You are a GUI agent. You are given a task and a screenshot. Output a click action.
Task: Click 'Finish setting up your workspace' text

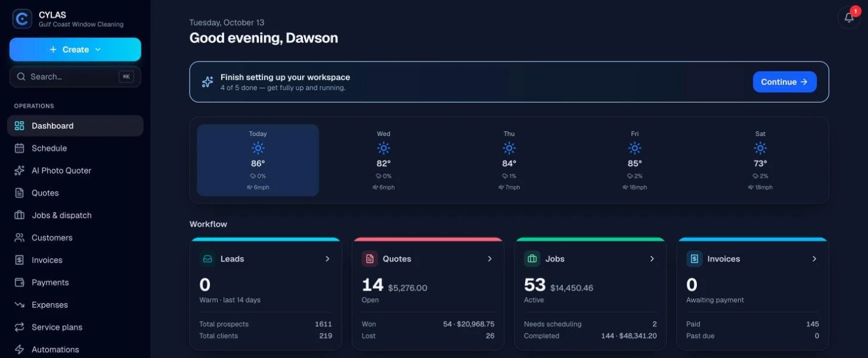tap(285, 77)
